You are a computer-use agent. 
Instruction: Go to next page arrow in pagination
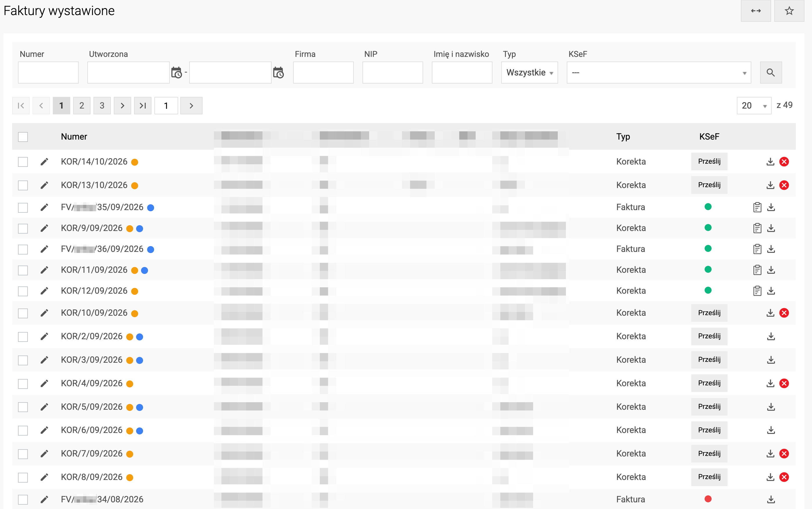point(122,106)
